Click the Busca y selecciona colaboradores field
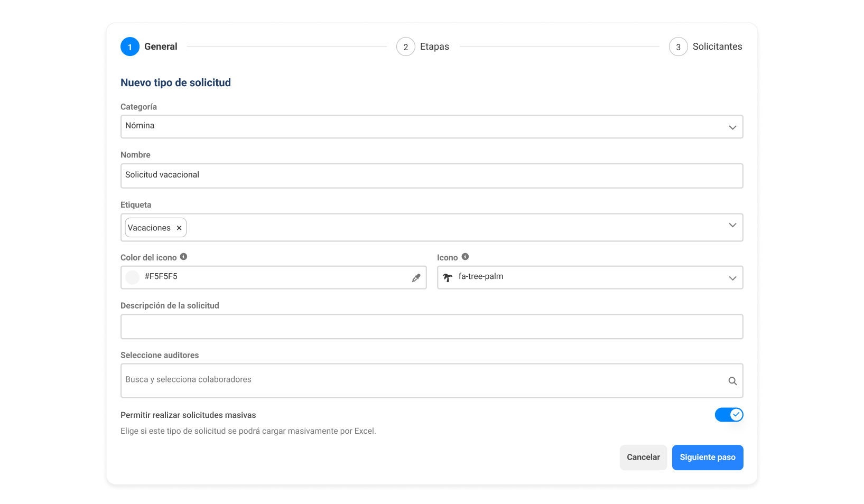Image resolution: width=864 pixels, height=504 pixels. pos(423,380)
